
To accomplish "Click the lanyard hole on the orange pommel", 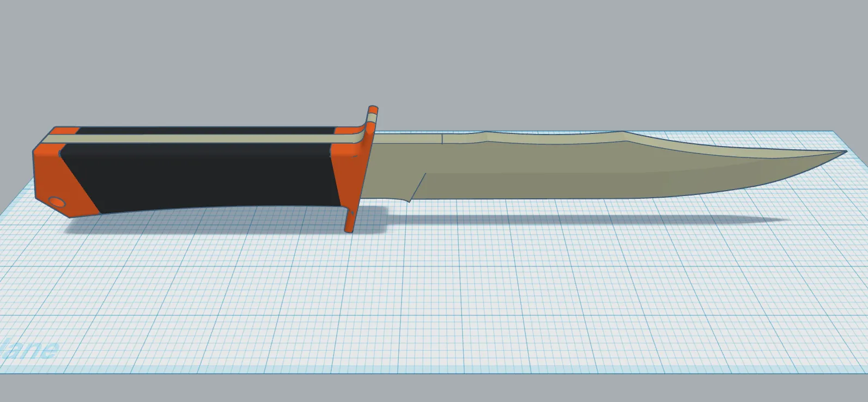I will coord(57,202).
